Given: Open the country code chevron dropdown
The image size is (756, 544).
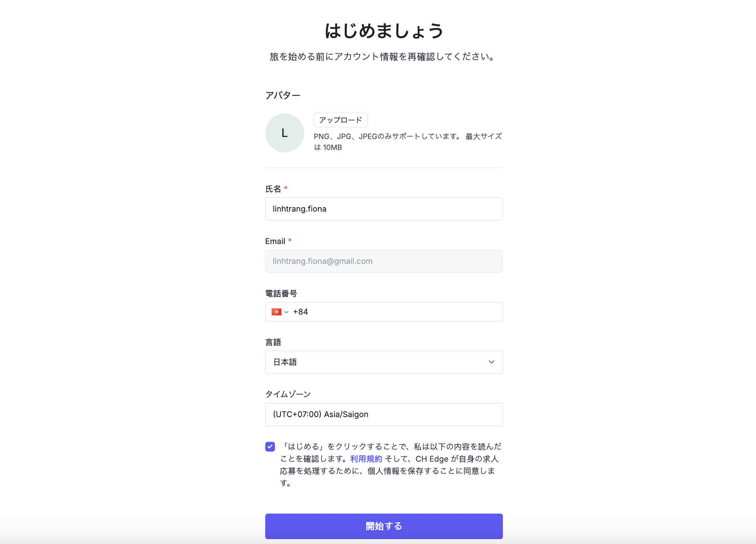Looking at the screenshot, I should pos(286,312).
